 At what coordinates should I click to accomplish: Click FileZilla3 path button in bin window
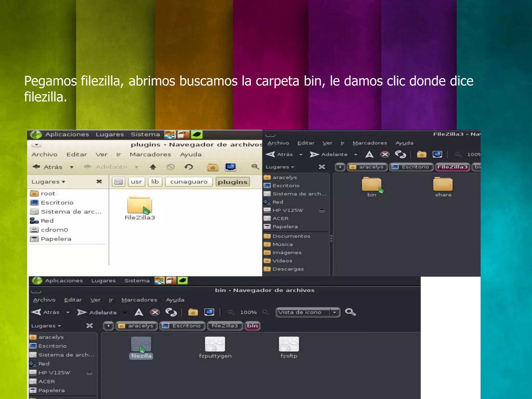(224, 326)
